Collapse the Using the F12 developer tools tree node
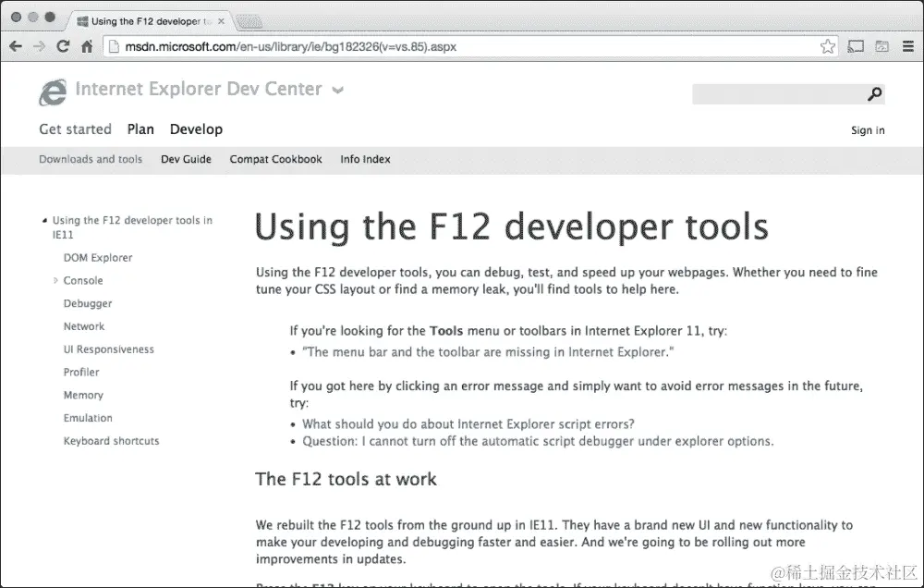924x588 pixels. [x=44, y=221]
